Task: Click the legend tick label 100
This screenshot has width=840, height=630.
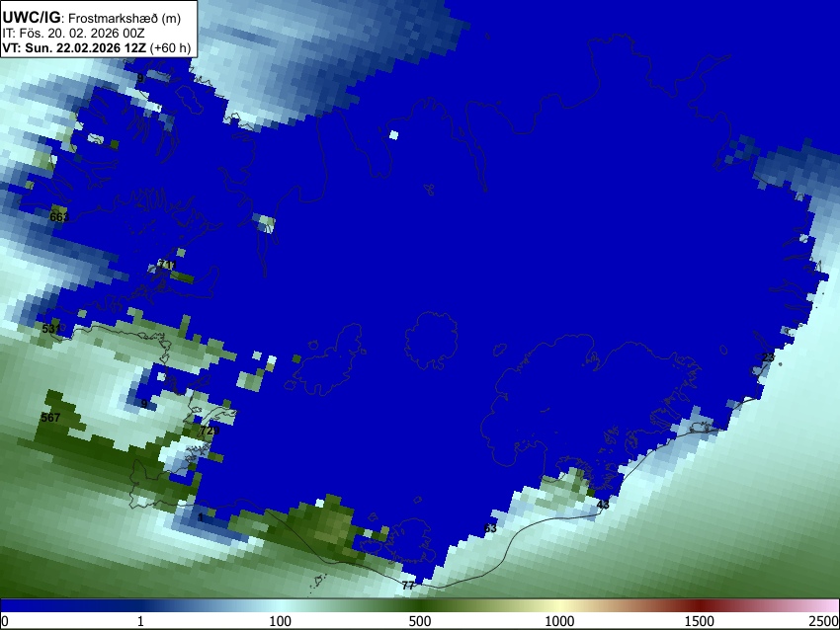Action: point(280,621)
